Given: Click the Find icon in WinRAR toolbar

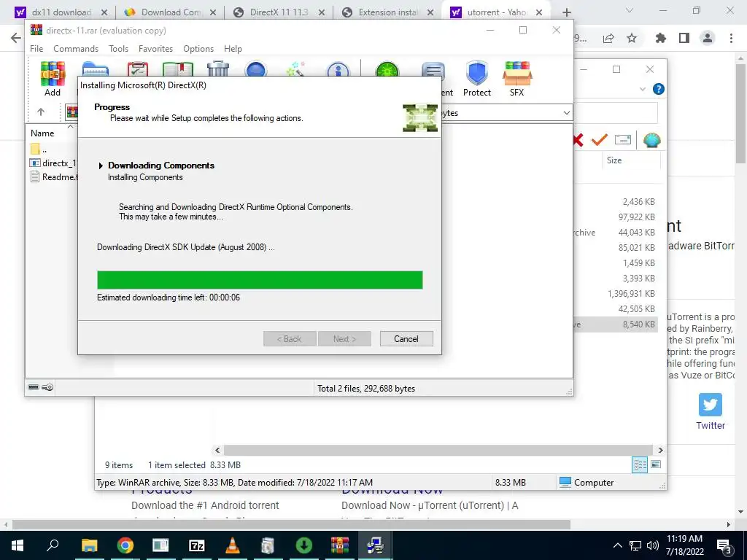Looking at the screenshot, I should click(256, 69).
